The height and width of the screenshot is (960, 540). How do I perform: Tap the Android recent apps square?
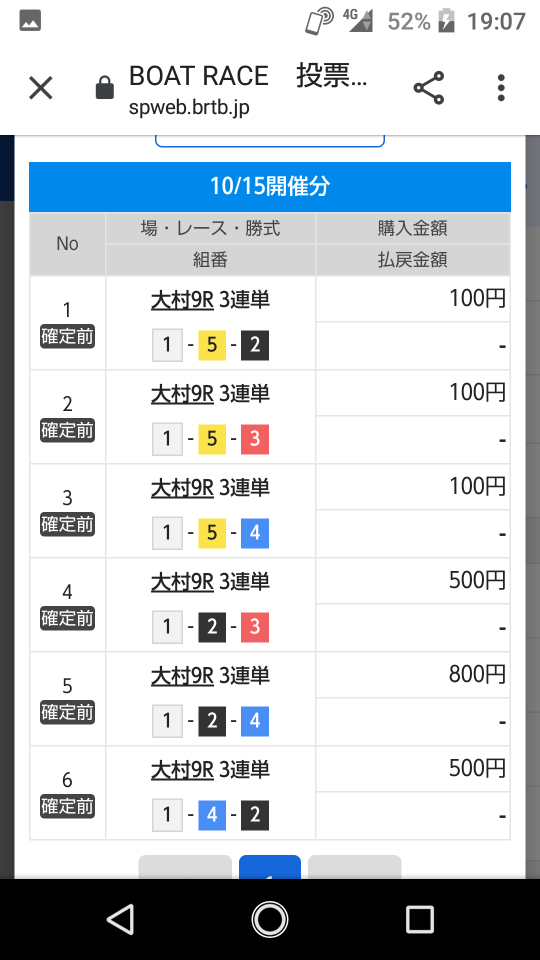(419, 920)
